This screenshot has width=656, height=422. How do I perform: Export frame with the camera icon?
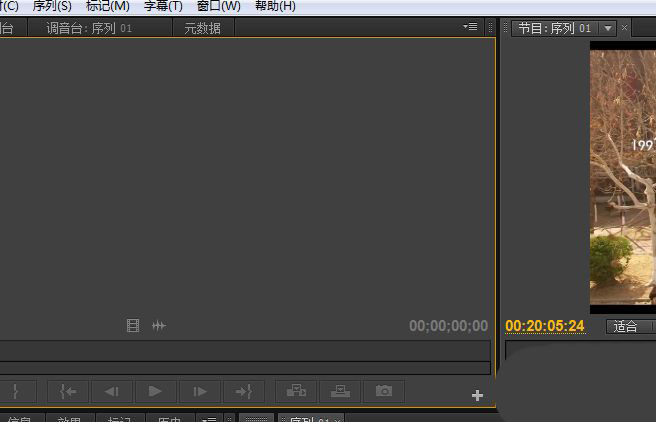pos(384,391)
